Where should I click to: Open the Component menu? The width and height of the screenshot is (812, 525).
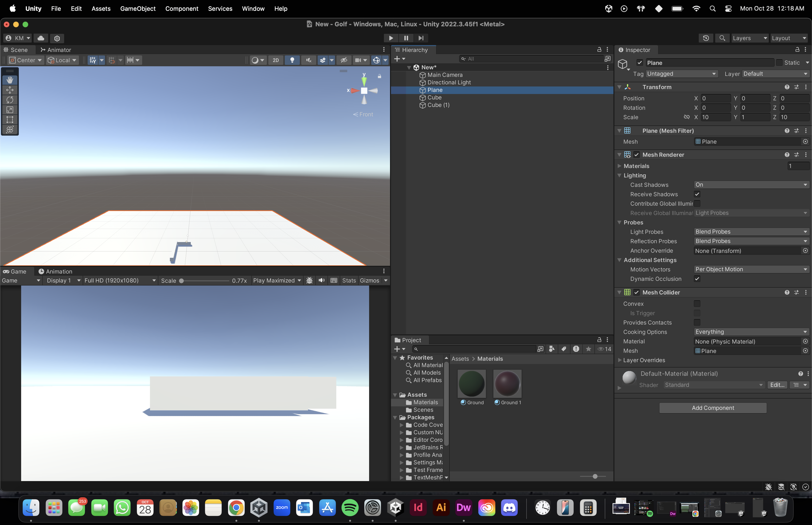[182, 8]
